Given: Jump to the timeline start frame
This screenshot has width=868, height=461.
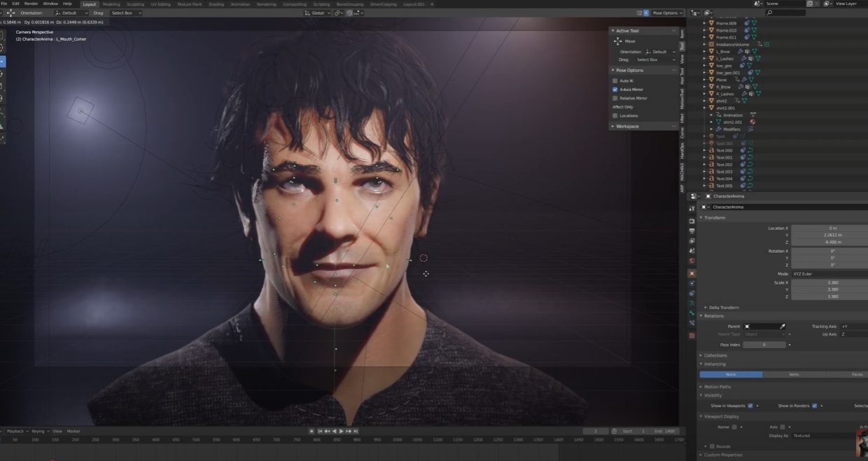Looking at the screenshot, I should point(320,431).
